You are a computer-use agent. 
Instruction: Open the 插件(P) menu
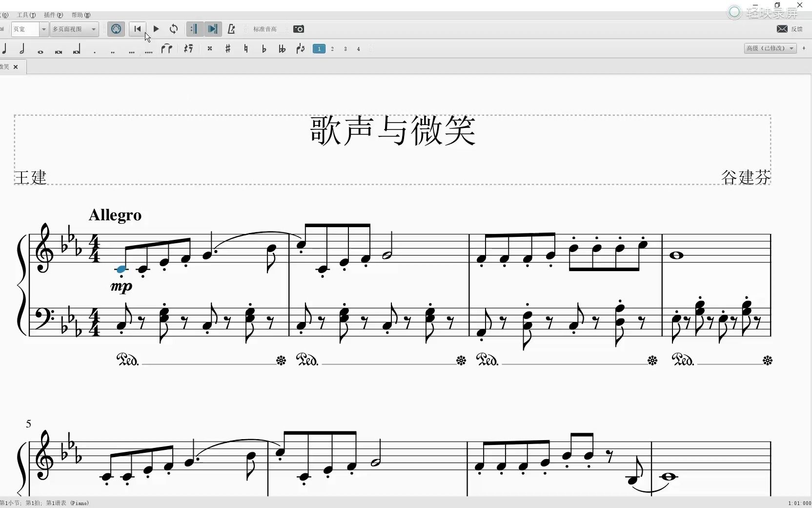pos(54,15)
